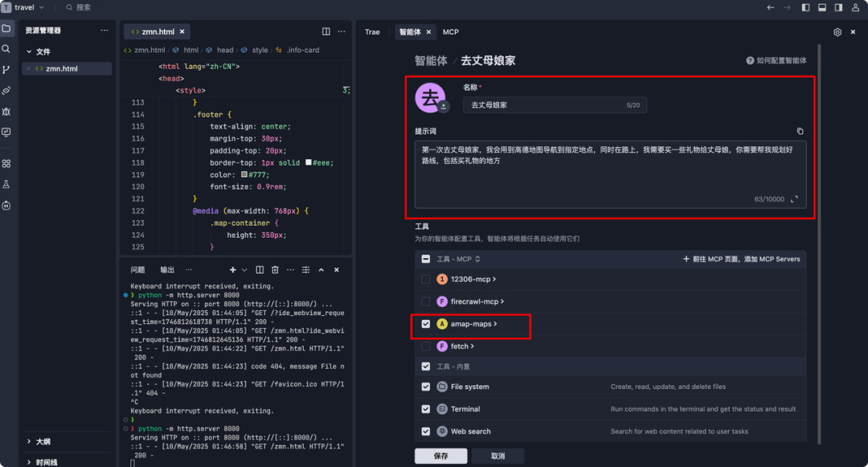Viewport: 868px width, 467px height.
Task: Click the .info-card breadcrumb segment
Action: 303,50
